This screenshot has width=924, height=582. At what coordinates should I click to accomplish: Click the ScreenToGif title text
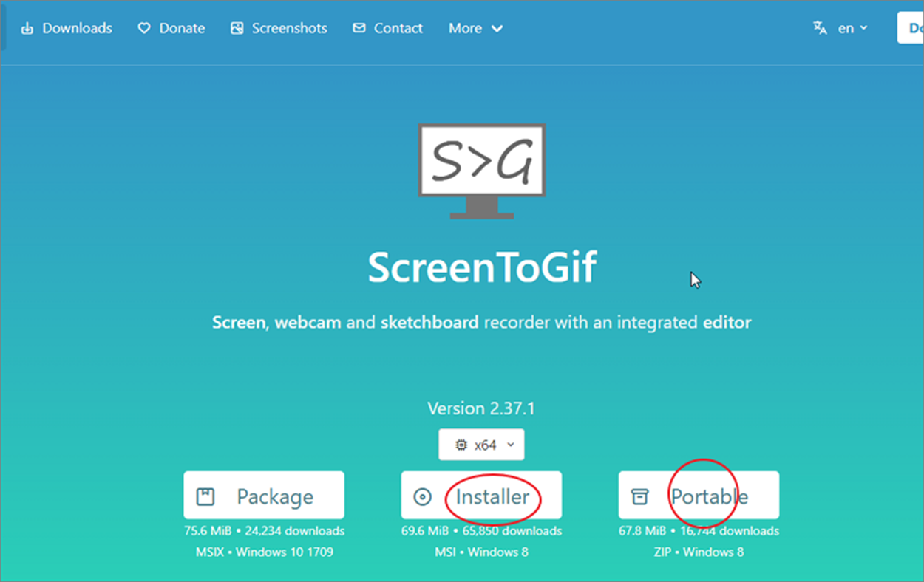pyautogui.click(x=482, y=267)
